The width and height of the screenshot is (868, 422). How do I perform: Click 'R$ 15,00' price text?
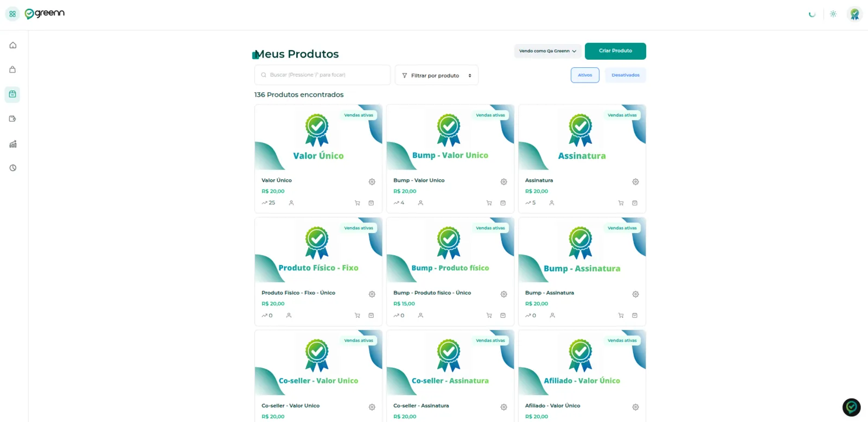404,304
